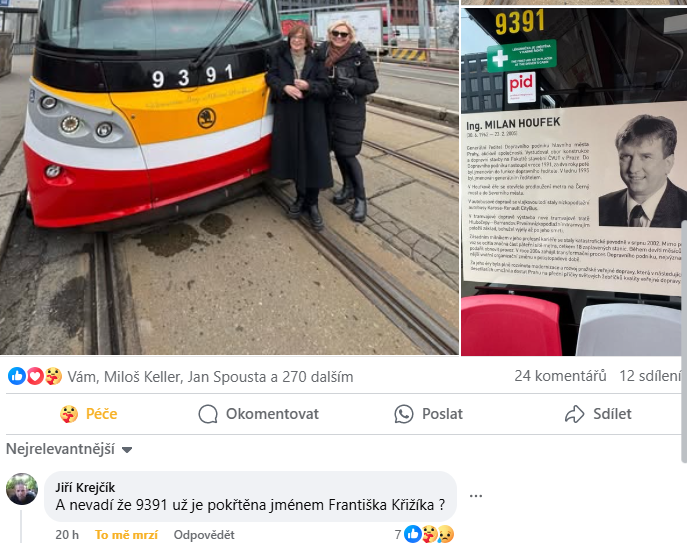
Task: Open the tram 9391 photo
Action: click(229, 177)
